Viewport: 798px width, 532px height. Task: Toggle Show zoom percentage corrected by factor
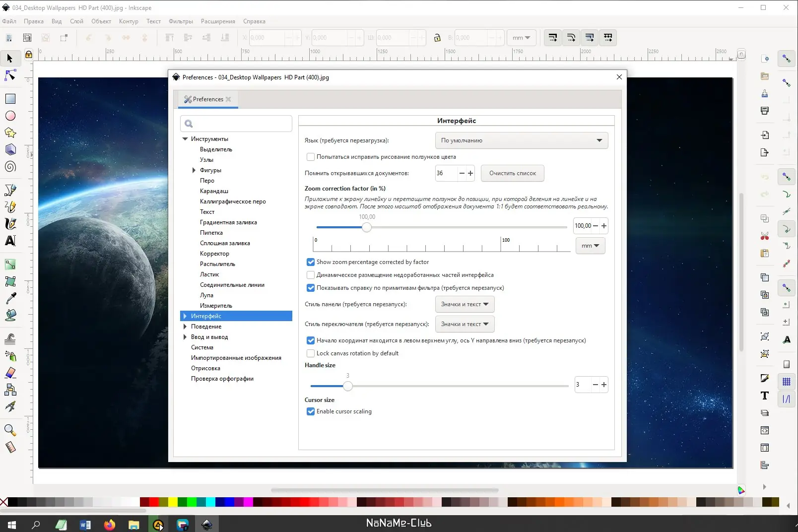click(x=311, y=262)
